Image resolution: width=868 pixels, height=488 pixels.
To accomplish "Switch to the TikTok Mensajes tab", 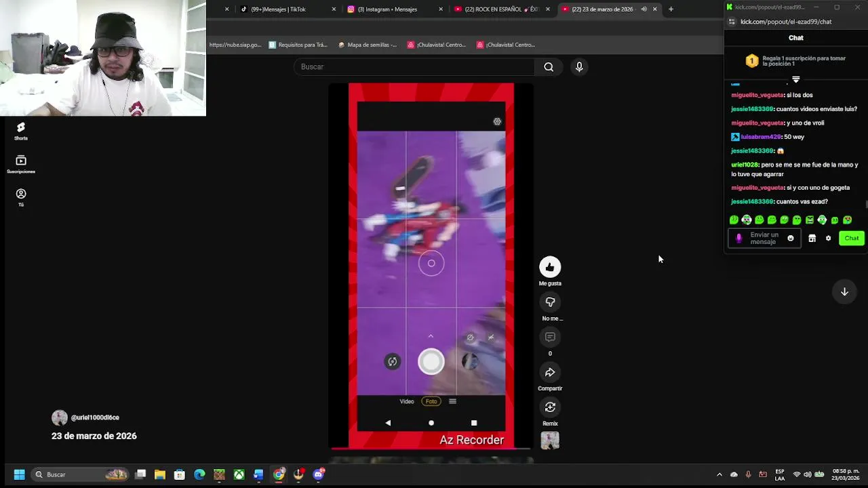I will 279,9.
